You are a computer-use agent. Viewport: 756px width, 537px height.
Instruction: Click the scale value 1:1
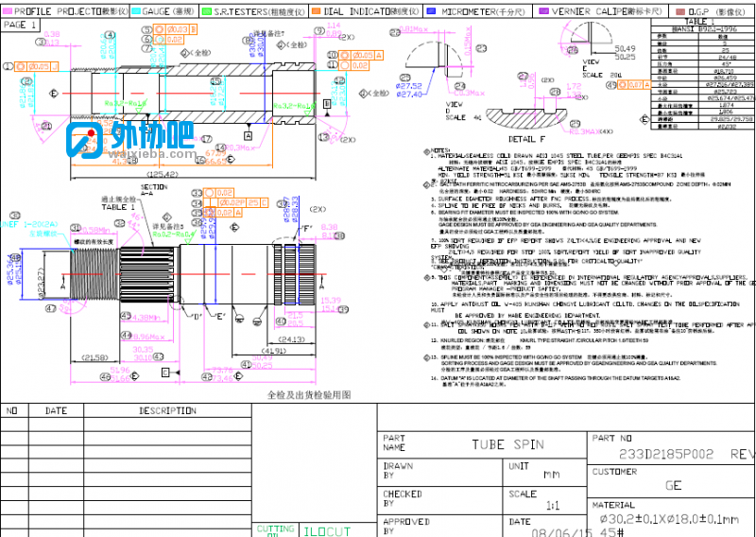pyautogui.click(x=553, y=506)
